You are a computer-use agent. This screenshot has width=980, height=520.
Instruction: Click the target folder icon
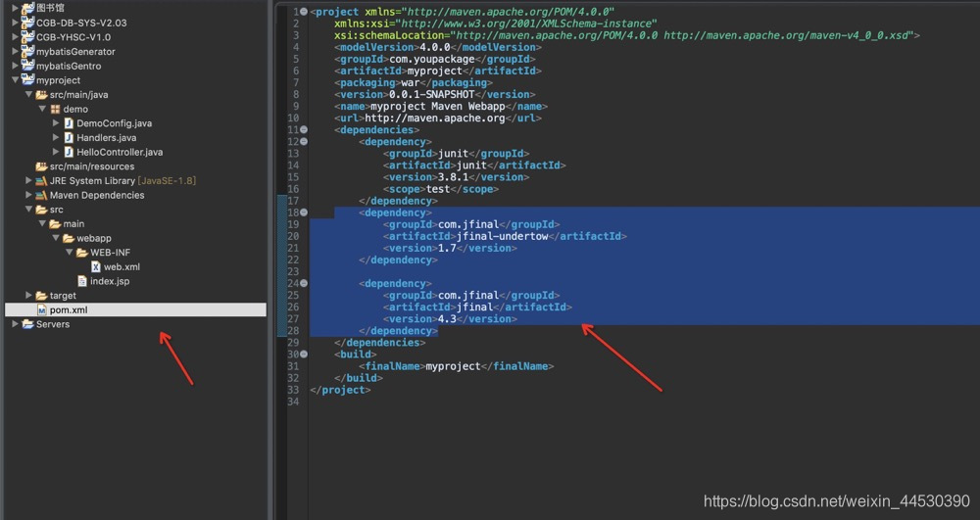coord(41,296)
